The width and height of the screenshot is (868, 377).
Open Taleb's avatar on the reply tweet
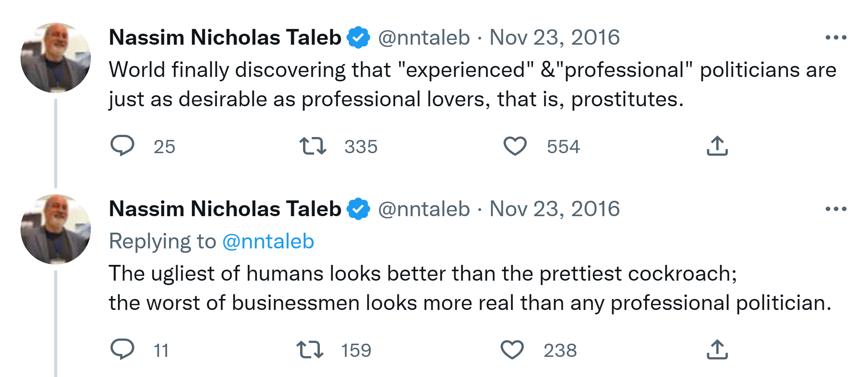pyautogui.click(x=56, y=229)
